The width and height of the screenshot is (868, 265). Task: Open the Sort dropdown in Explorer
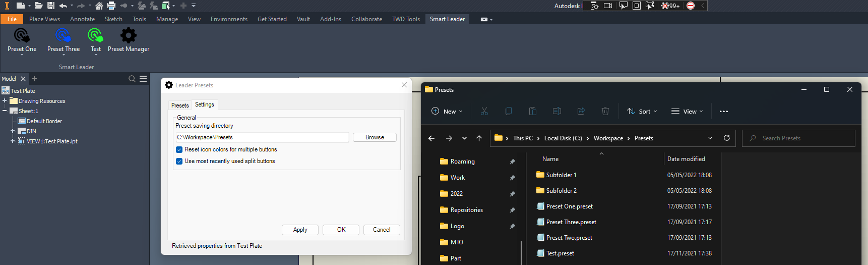(642, 112)
